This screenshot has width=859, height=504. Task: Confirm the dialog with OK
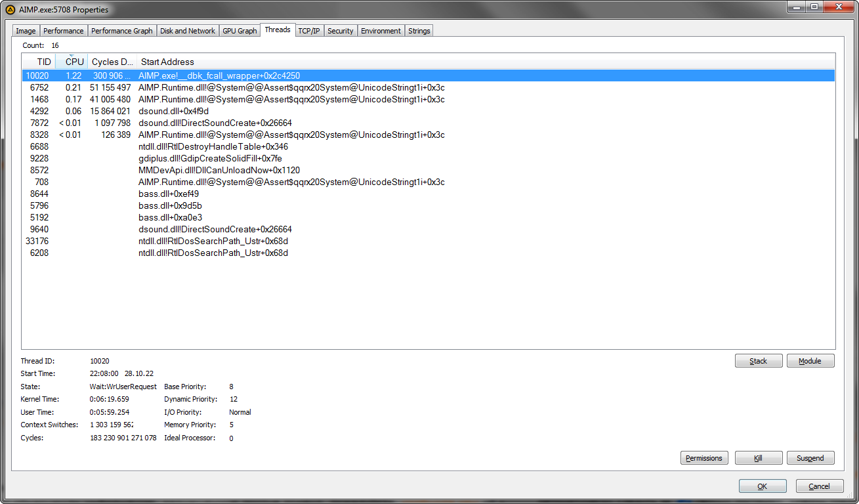click(x=763, y=486)
